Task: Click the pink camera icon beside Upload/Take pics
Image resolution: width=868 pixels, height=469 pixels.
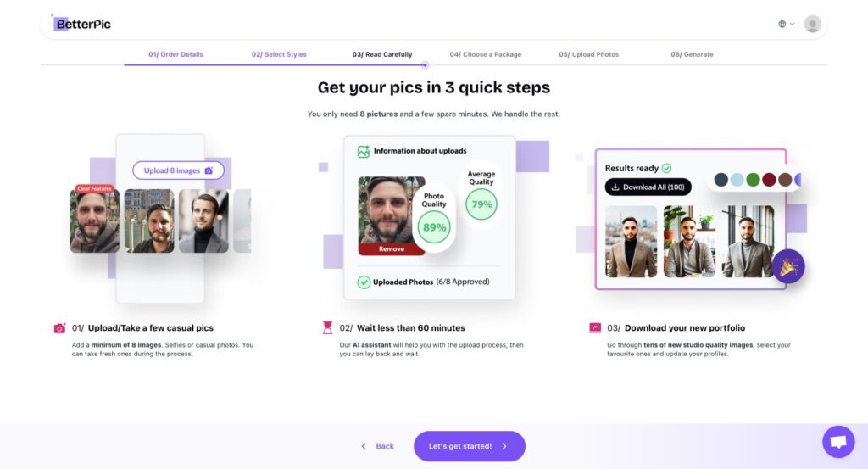Action: point(59,328)
